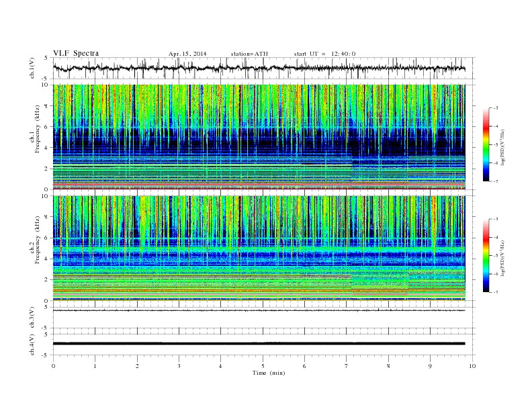Click the time-axis tick label "1"

(x=95, y=366)
